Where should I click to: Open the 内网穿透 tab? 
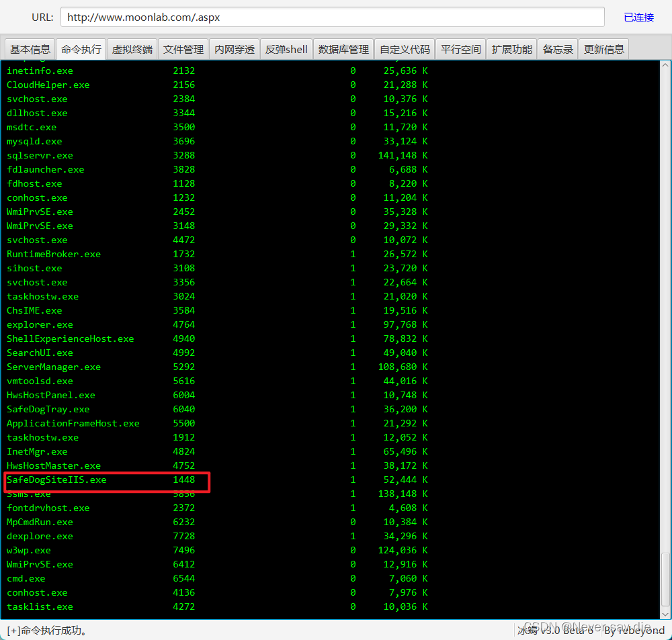pos(234,49)
